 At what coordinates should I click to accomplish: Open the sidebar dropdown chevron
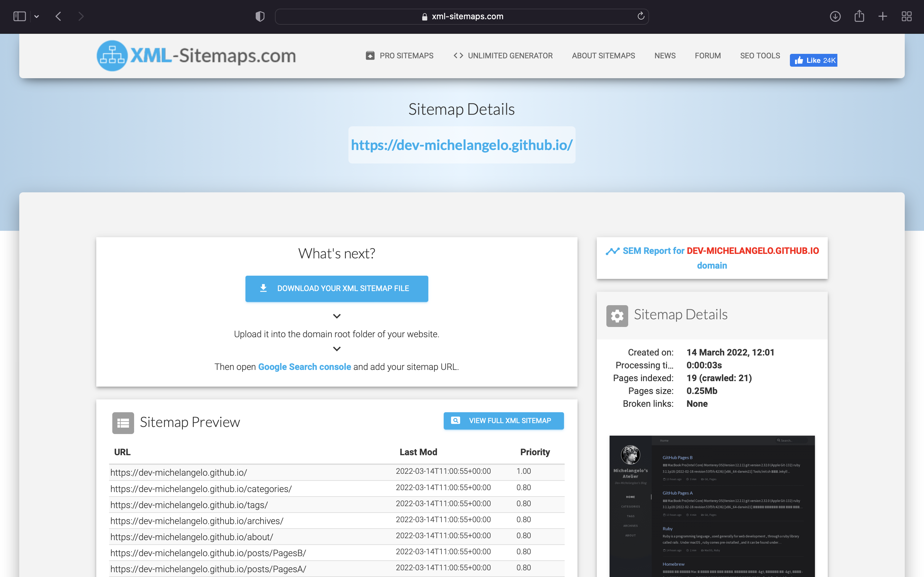[37, 16]
